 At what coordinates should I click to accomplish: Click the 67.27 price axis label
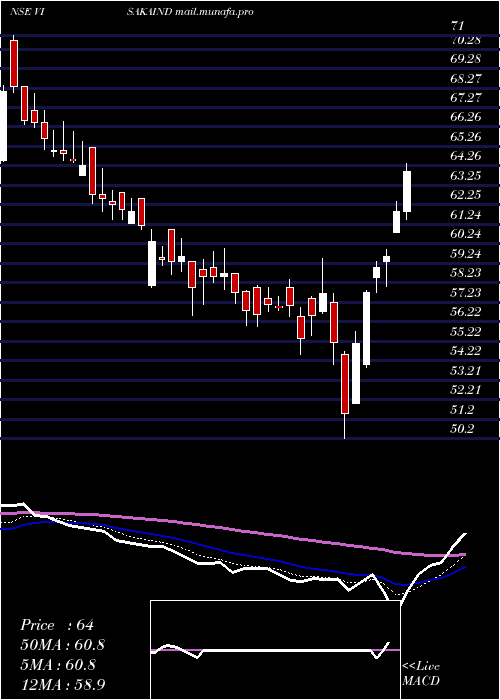coord(466,98)
